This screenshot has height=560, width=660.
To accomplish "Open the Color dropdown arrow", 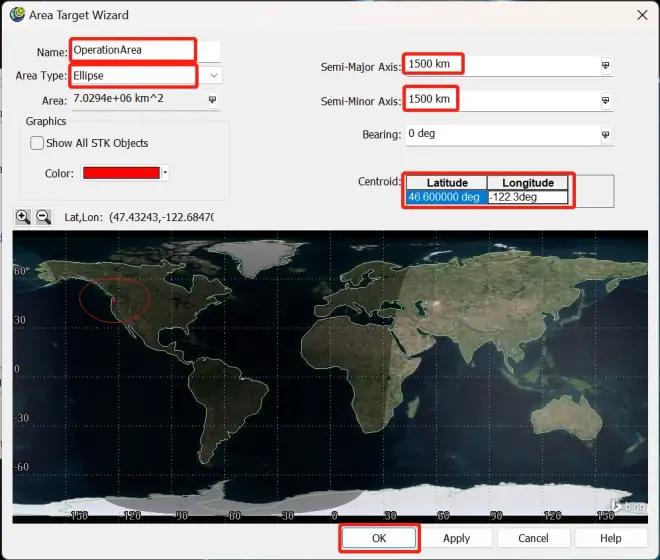I will [165, 173].
